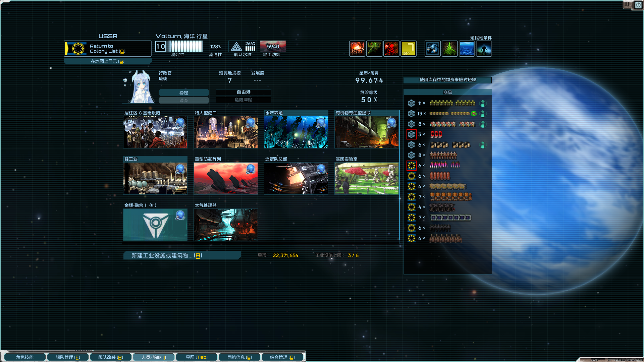Toggle 使用库存中的物资来应对短缺 option
Screen dimensions: 644x362
[447, 80]
